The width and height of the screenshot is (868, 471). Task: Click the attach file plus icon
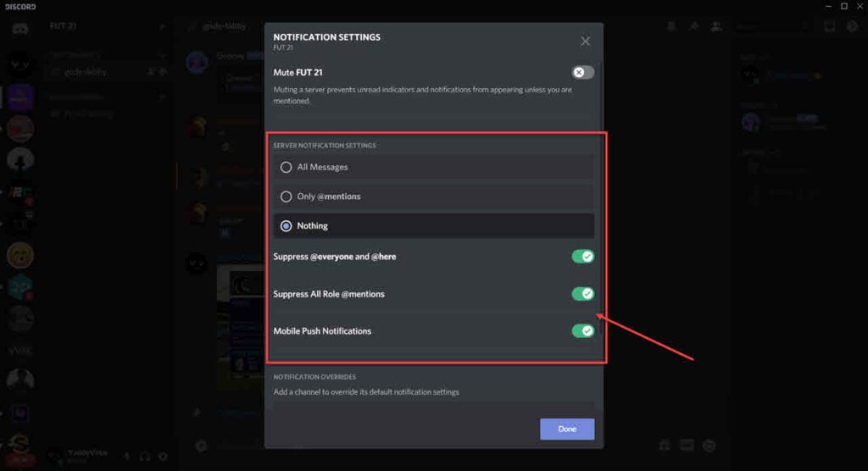[202, 446]
